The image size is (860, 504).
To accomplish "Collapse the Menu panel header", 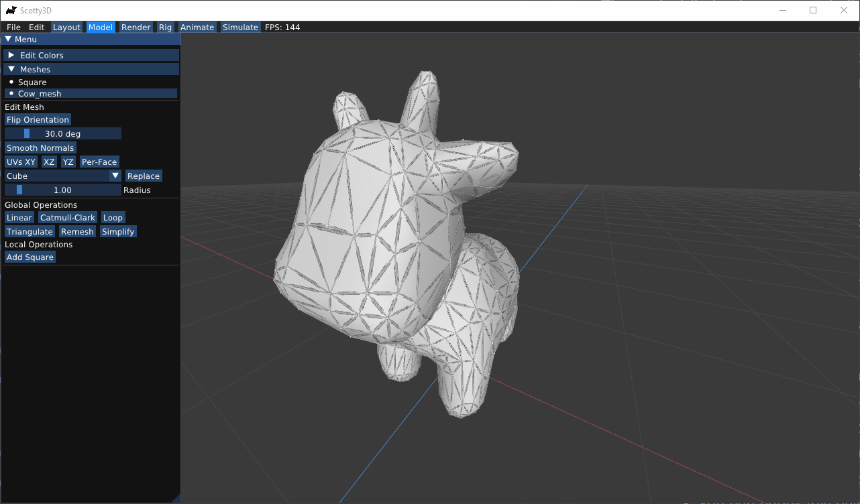I will tap(91, 40).
